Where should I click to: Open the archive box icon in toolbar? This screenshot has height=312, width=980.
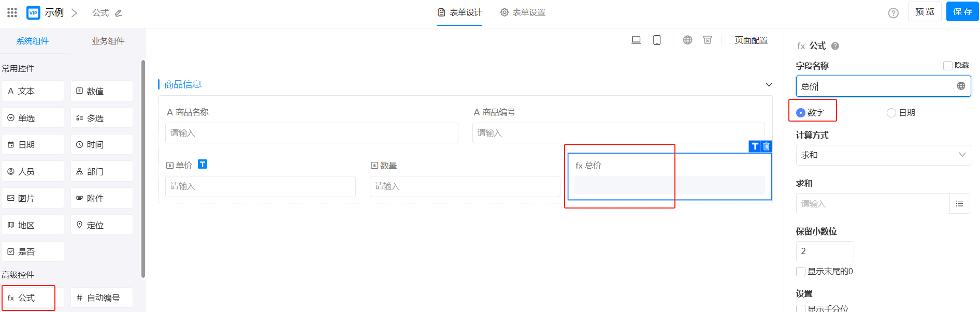click(708, 40)
